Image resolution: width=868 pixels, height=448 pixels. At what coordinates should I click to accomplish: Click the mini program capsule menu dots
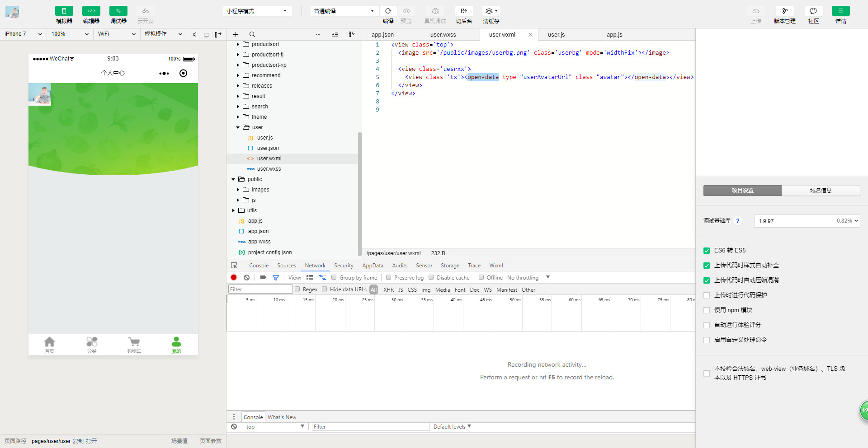pos(164,73)
